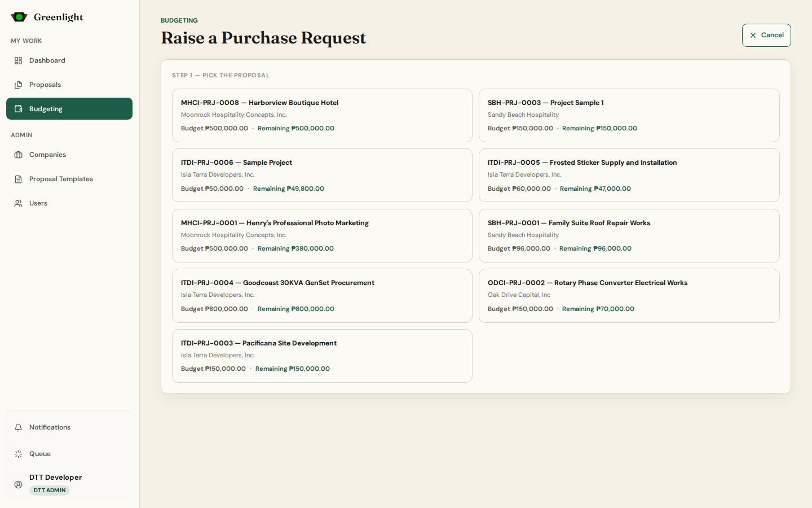Click the Notifications bell icon
Screen dimensions: 812x508
pyautogui.click(x=19, y=427)
